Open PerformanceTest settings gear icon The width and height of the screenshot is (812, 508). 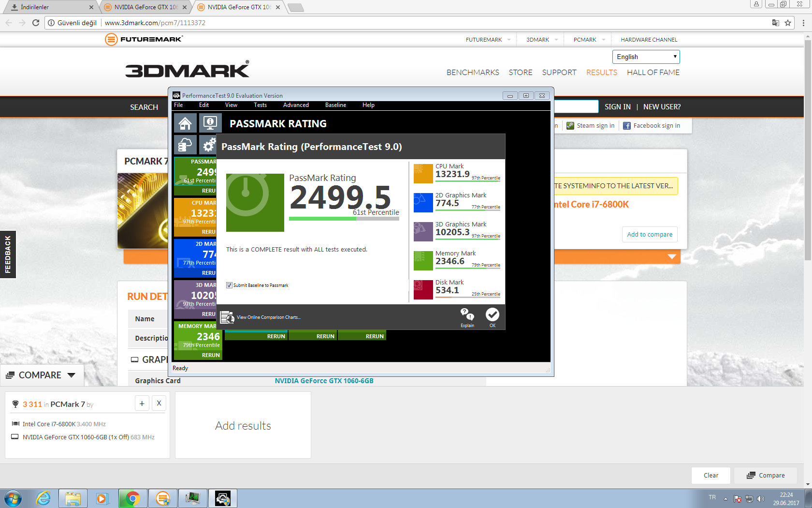209,145
